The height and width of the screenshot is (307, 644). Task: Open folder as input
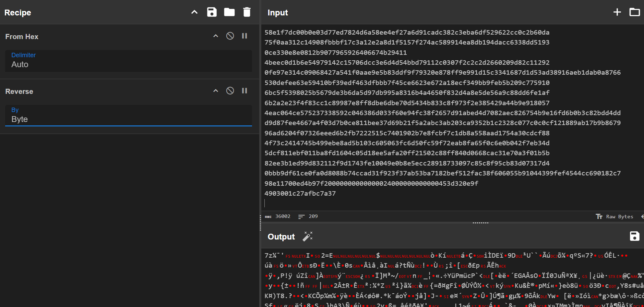pyautogui.click(x=634, y=12)
